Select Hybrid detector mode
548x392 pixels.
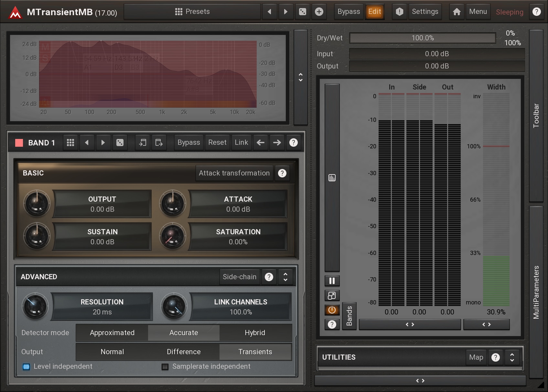pyautogui.click(x=255, y=333)
